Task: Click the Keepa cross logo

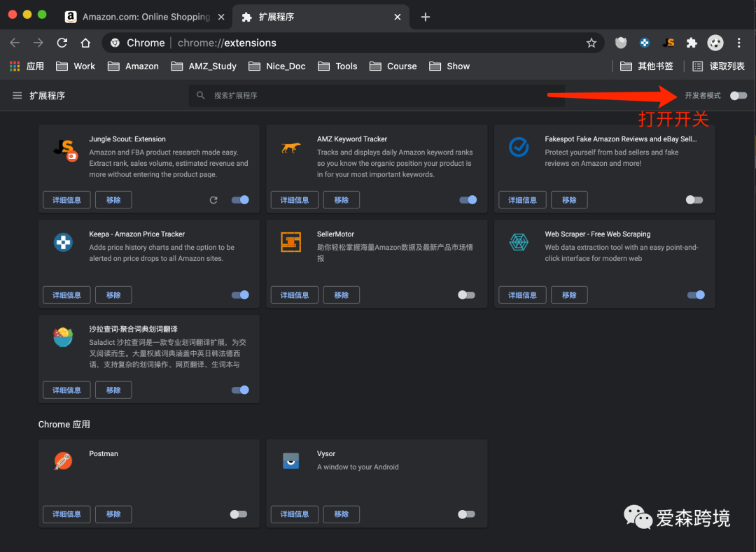Action: (63, 242)
